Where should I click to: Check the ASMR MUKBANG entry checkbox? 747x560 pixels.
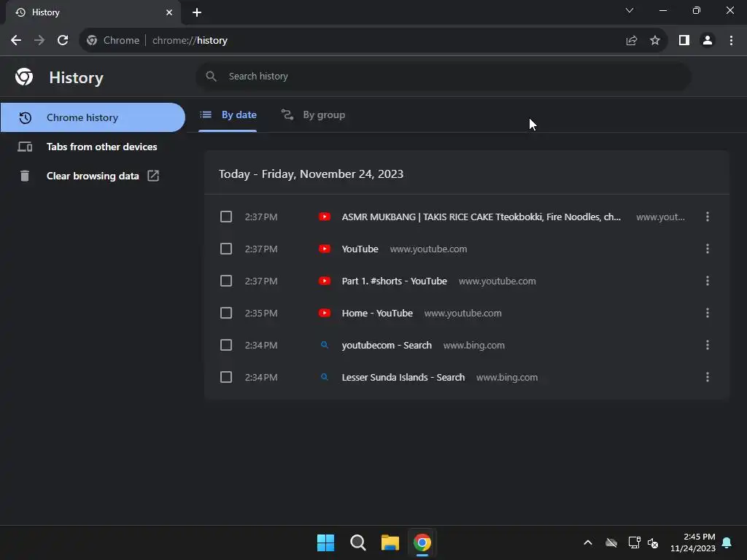click(226, 217)
